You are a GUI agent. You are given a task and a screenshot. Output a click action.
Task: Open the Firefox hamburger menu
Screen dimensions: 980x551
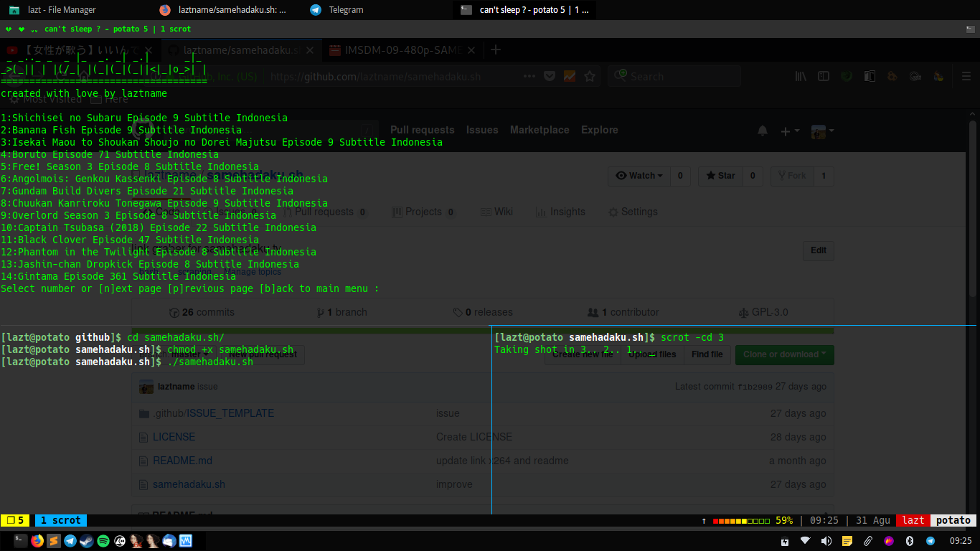coord(967,76)
